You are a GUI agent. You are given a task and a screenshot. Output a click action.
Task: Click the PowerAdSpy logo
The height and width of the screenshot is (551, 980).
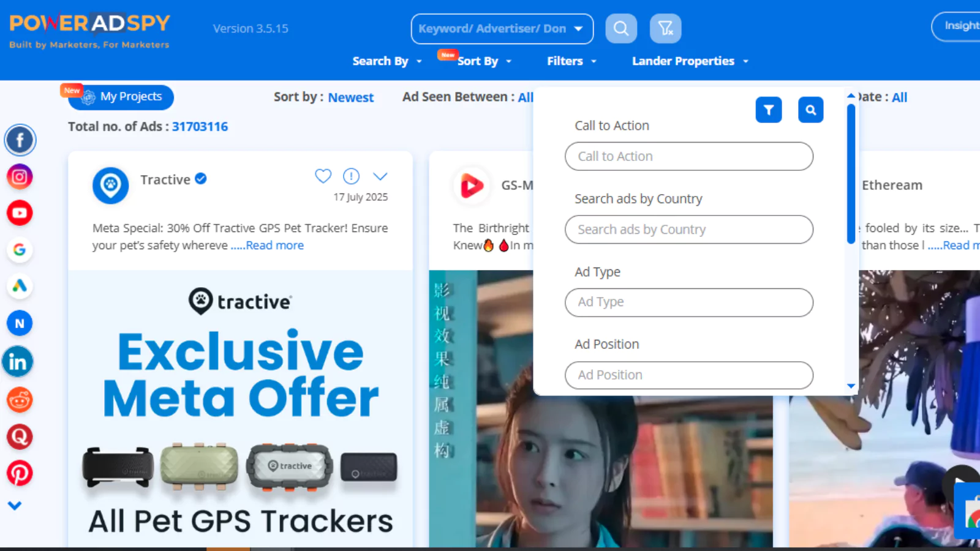[x=89, y=31]
